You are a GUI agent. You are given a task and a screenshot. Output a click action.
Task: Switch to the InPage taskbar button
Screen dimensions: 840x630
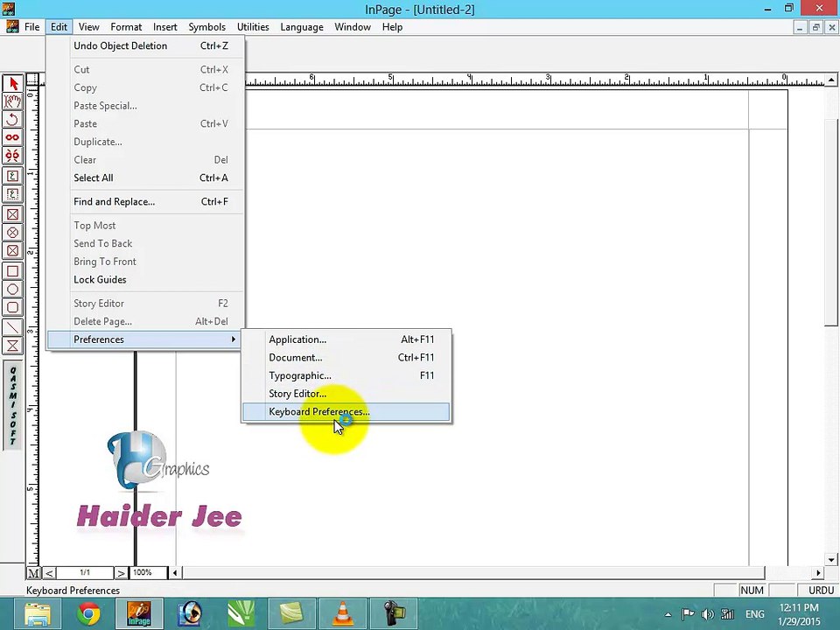[139, 613]
